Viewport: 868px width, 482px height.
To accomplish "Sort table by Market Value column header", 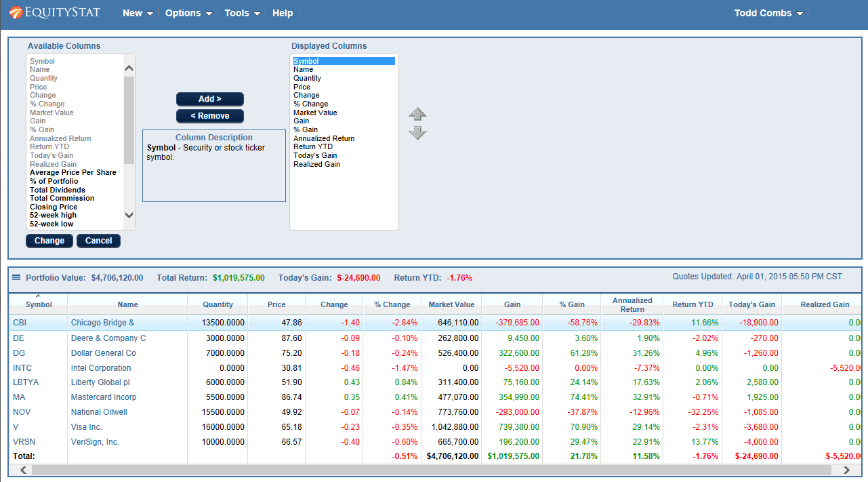I will pyautogui.click(x=451, y=304).
